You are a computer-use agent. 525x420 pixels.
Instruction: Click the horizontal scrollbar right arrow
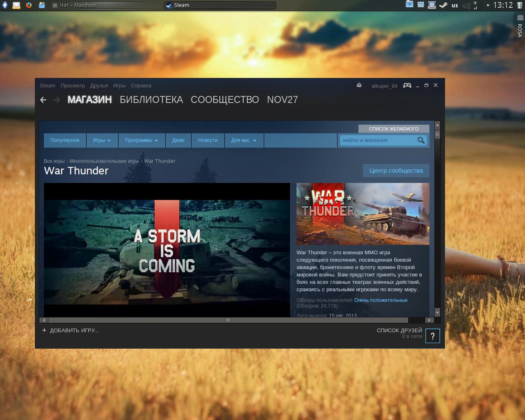coord(429,320)
